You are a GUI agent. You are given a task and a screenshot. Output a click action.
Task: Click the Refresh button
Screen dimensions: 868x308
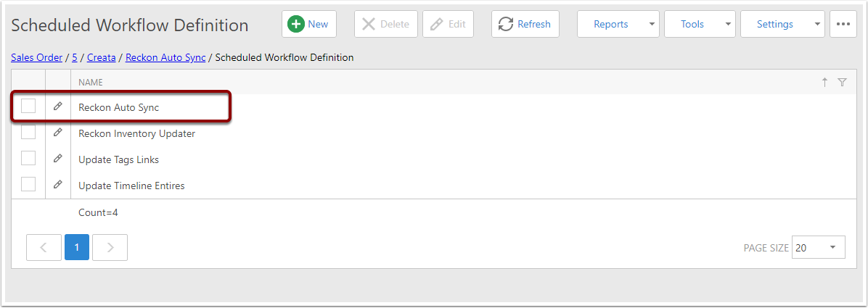point(525,25)
